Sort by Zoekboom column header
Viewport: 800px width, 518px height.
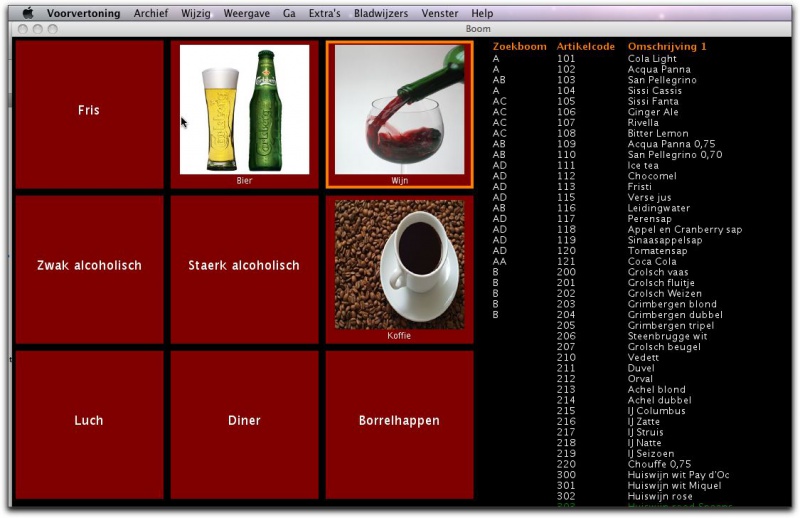coord(517,47)
